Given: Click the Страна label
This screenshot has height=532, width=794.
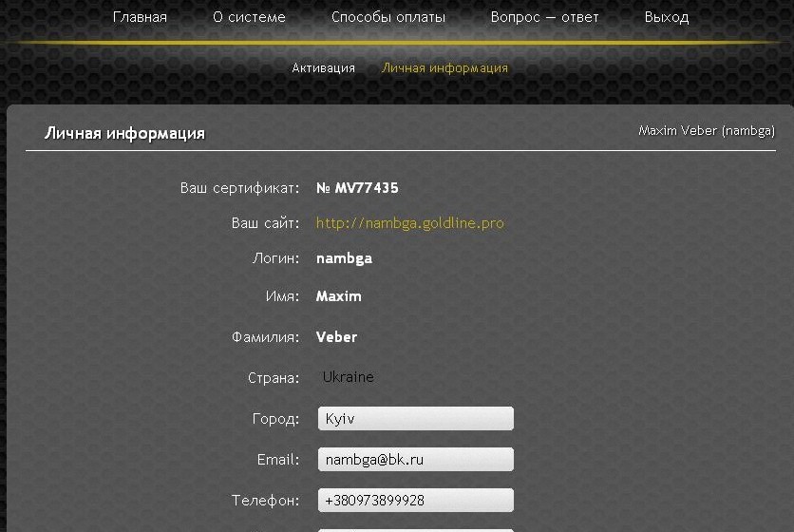Looking at the screenshot, I should [x=274, y=378].
